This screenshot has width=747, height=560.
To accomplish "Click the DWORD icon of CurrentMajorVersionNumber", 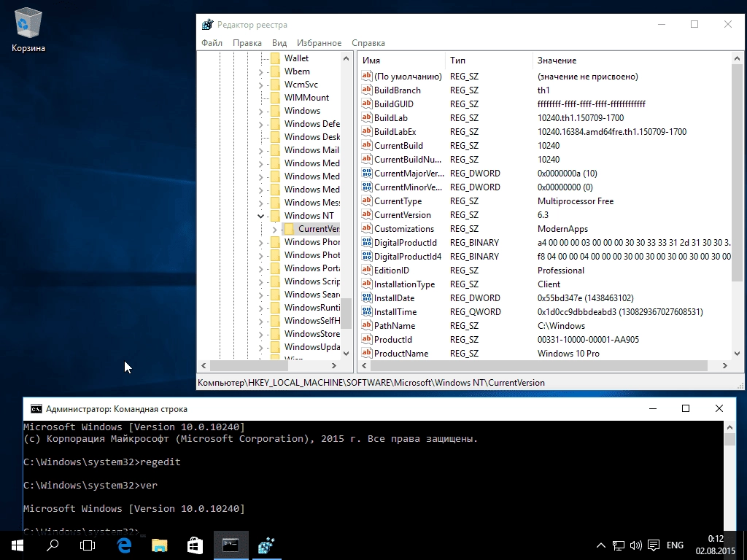I will tap(366, 173).
